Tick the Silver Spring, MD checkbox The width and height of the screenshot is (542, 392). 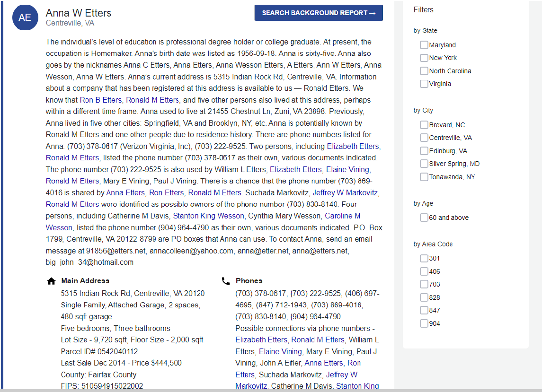click(x=424, y=164)
